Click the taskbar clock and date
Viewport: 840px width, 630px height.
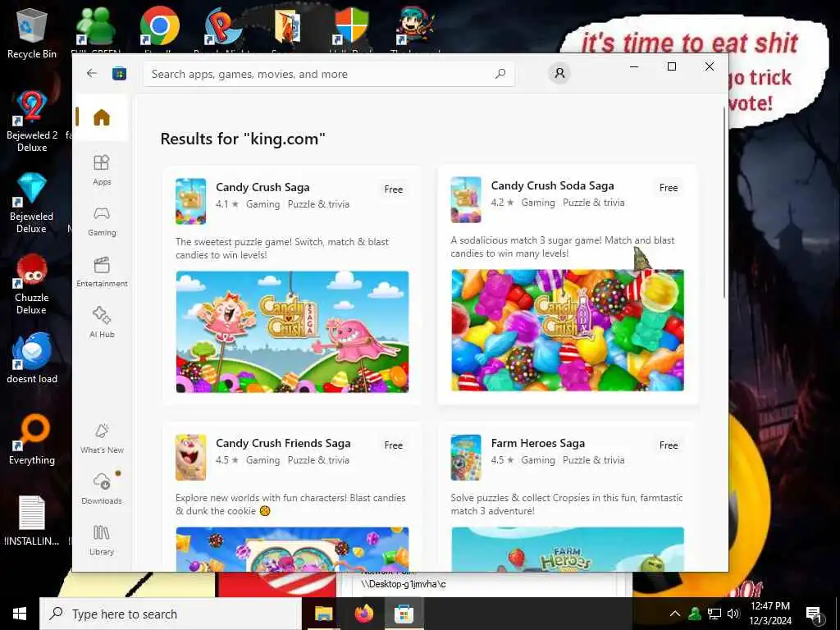pos(770,614)
